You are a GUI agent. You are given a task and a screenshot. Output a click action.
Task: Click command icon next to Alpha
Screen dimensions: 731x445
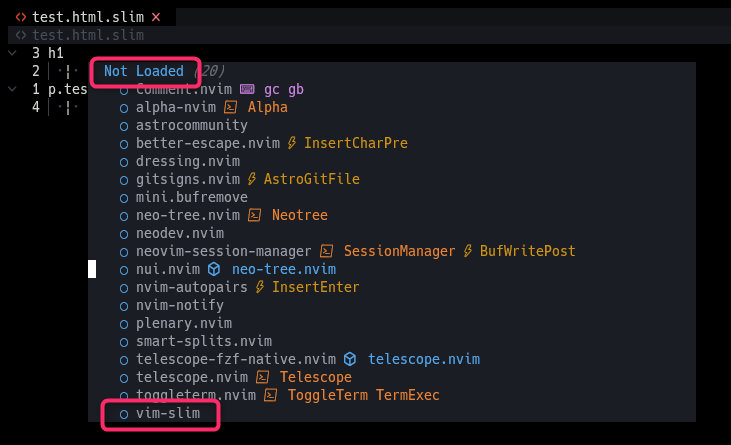230,107
